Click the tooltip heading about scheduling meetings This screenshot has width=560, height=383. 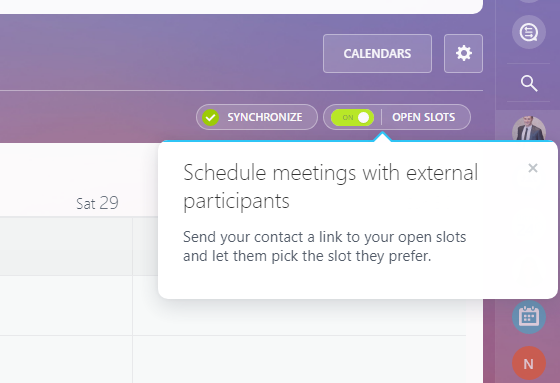coord(330,187)
